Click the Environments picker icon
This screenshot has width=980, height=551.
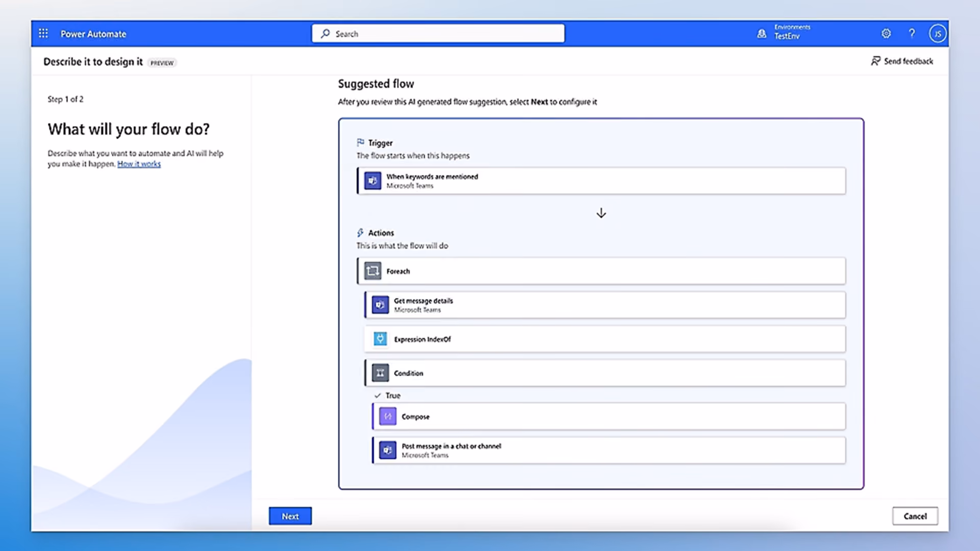tap(762, 34)
